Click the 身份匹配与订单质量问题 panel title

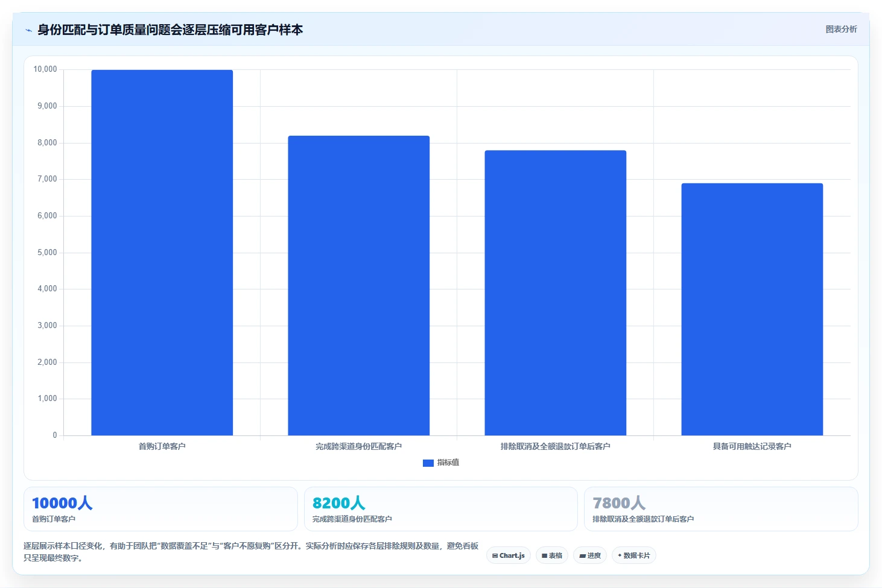coord(170,30)
